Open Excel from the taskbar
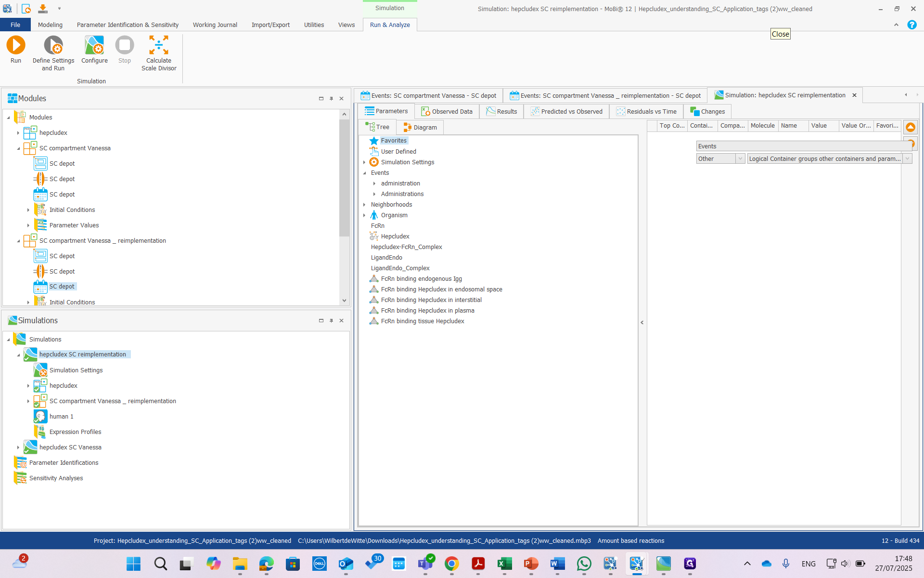Image resolution: width=924 pixels, height=578 pixels. [x=504, y=564]
